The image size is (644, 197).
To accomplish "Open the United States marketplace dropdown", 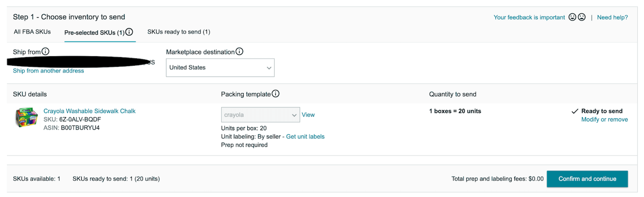I will pyautogui.click(x=220, y=68).
